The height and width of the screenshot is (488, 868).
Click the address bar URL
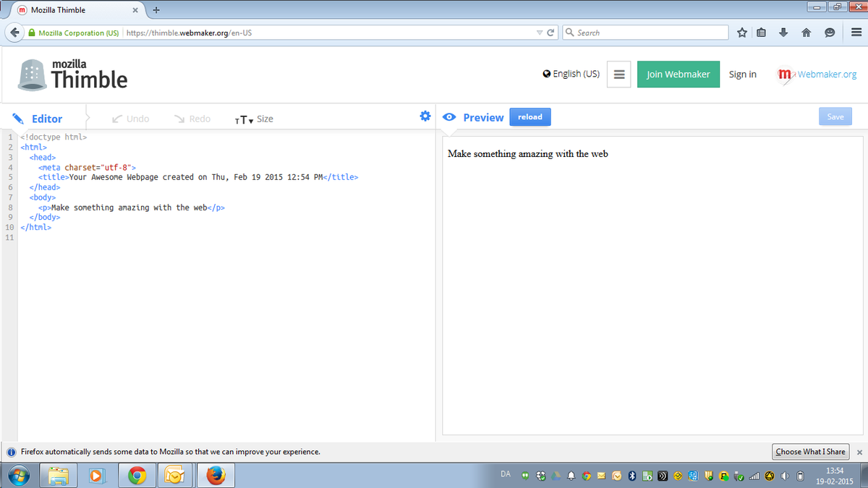coord(189,33)
